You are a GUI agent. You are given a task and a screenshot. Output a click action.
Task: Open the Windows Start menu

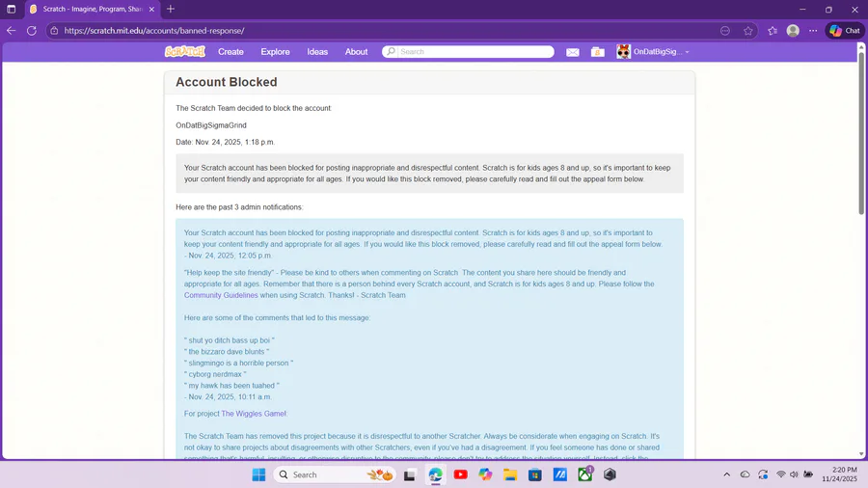[258, 474]
